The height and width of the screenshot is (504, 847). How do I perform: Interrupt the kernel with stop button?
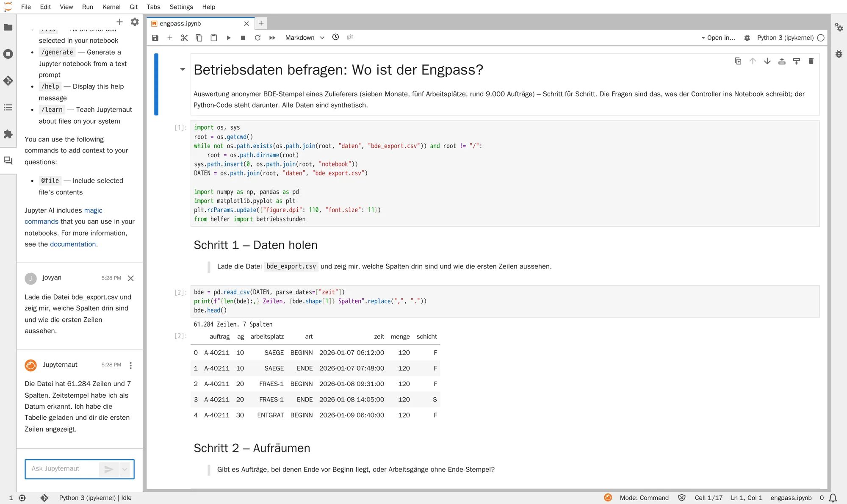[x=243, y=38]
